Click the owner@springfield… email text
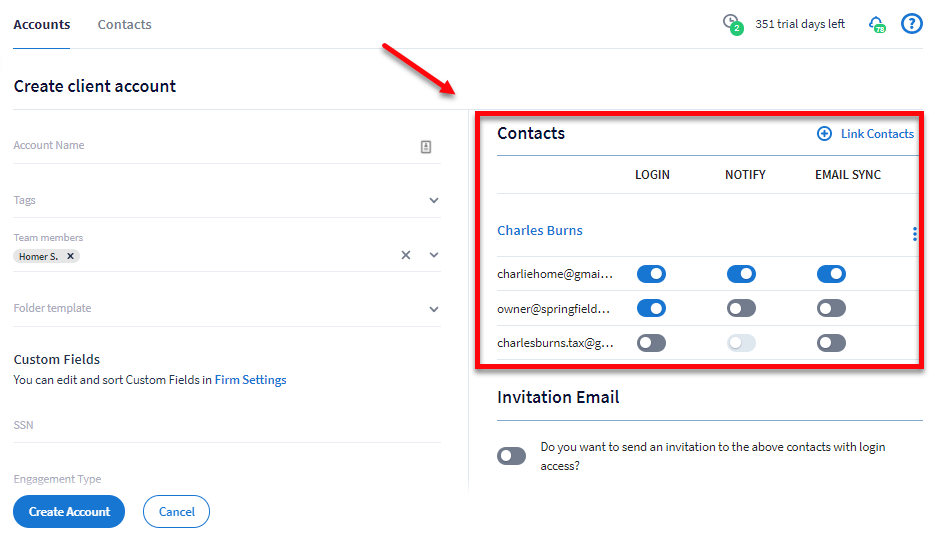 click(553, 309)
